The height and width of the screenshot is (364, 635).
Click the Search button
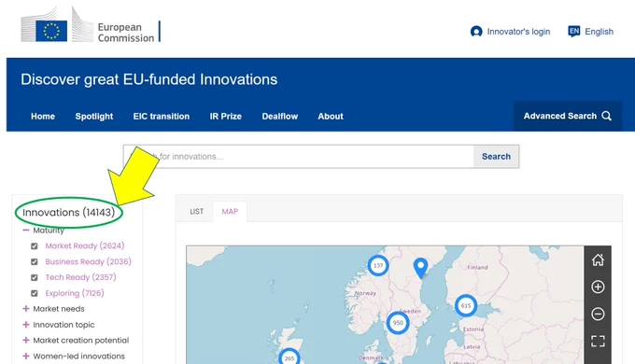(496, 156)
